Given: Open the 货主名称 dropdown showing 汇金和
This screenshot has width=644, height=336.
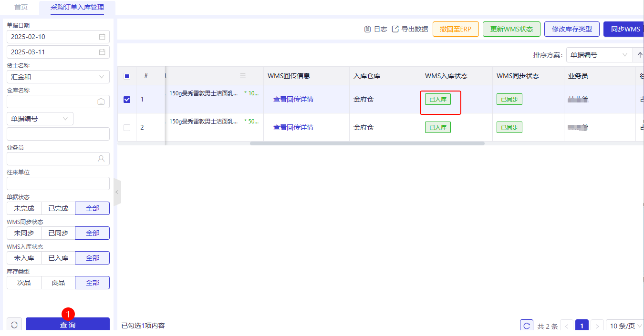Looking at the screenshot, I should tap(58, 77).
